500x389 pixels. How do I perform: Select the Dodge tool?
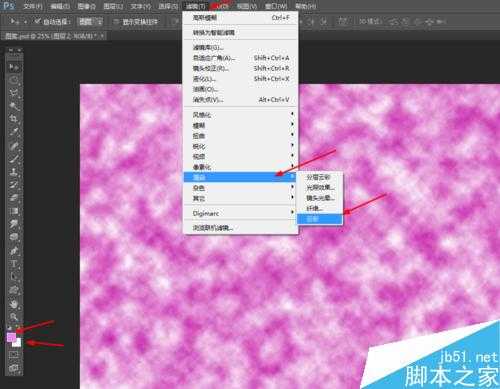(14, 237)
